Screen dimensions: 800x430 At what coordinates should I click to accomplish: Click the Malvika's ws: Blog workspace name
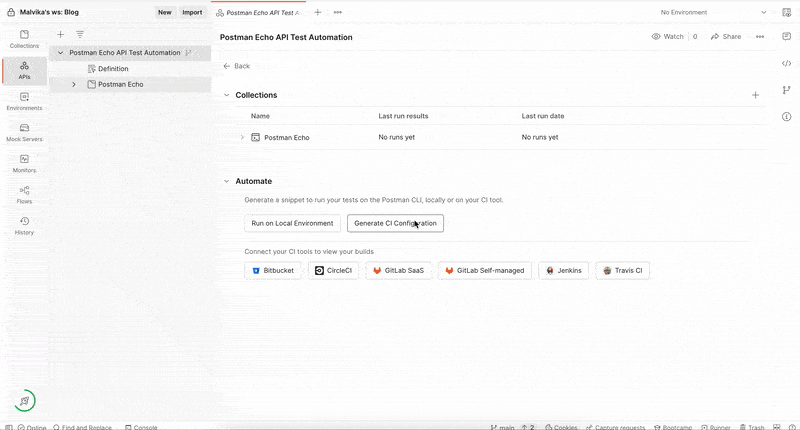tap(49, 12)
